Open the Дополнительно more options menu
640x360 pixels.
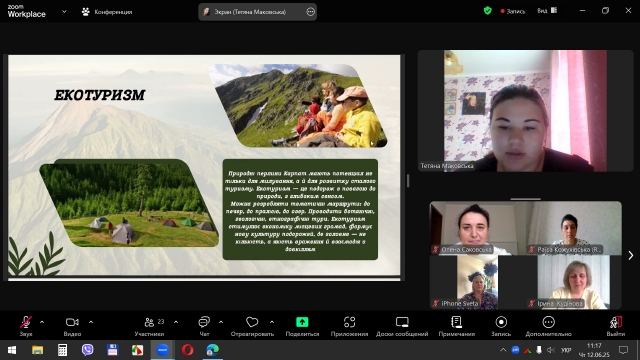[x=549, y=322]
